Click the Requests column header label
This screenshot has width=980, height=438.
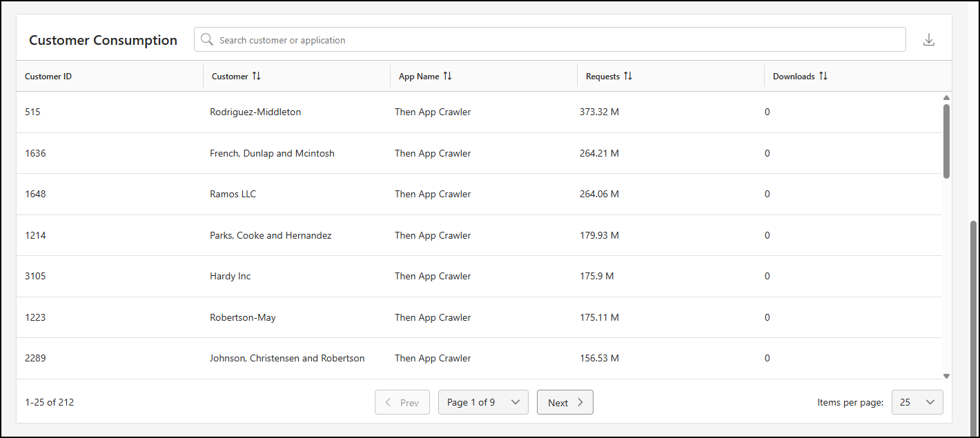pos(602,77)
